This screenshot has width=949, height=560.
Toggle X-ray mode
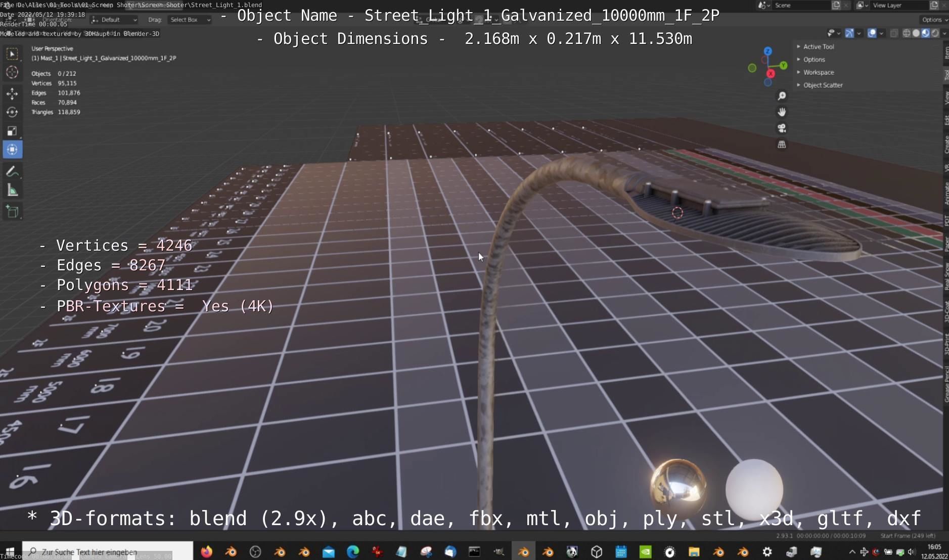[894, 33]
